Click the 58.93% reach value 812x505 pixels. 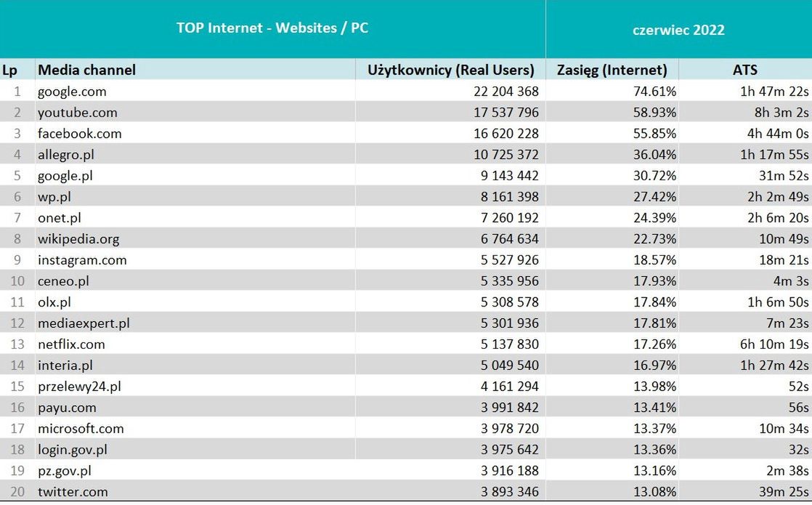click(x=655, y=113)
